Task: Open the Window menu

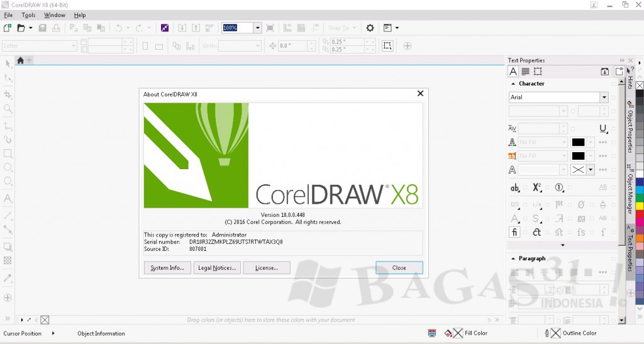Action: coord(55,15)
